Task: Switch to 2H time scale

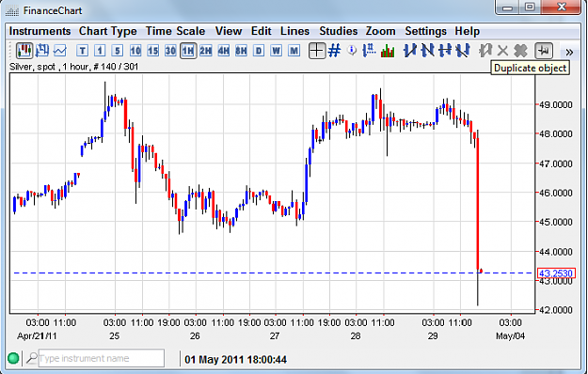Action: click(x=205, y=50)
